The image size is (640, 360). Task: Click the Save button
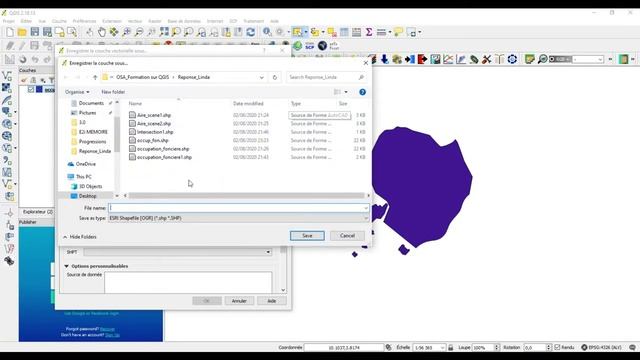pos(307,236)
